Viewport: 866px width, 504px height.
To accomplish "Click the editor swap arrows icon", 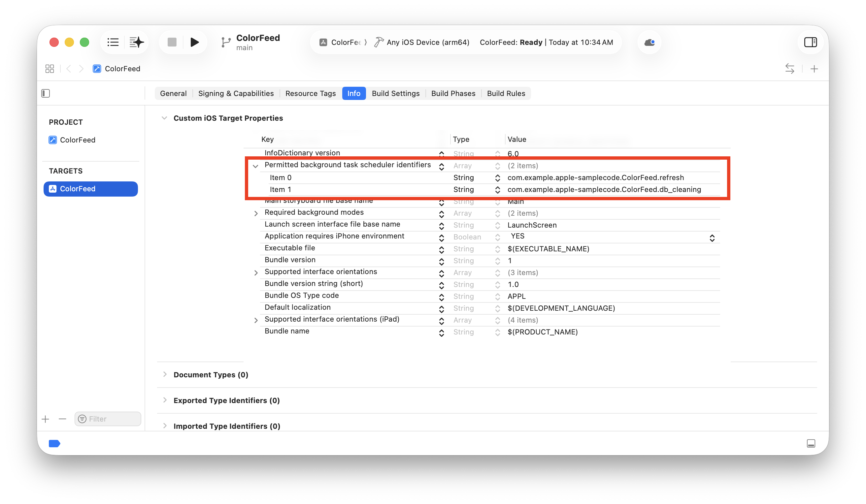I will click(x=789, y=69).
